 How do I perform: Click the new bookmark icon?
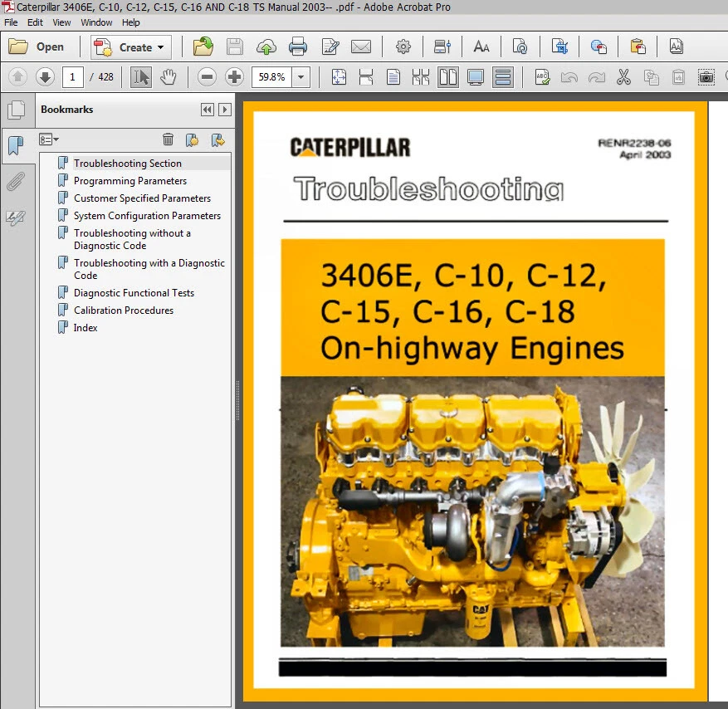pyautogui.click(x=192, y=139)
